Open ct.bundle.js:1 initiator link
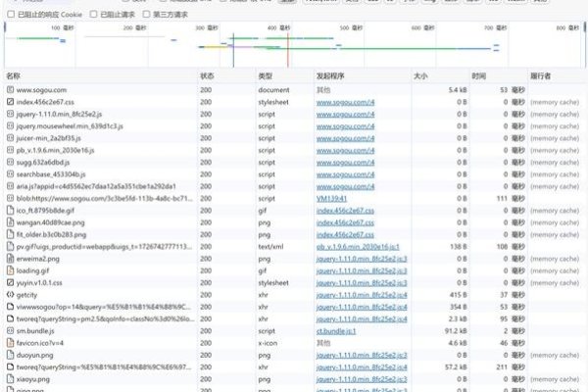The height and width of the screenshot is (392, 588). (x=336, y=331)
